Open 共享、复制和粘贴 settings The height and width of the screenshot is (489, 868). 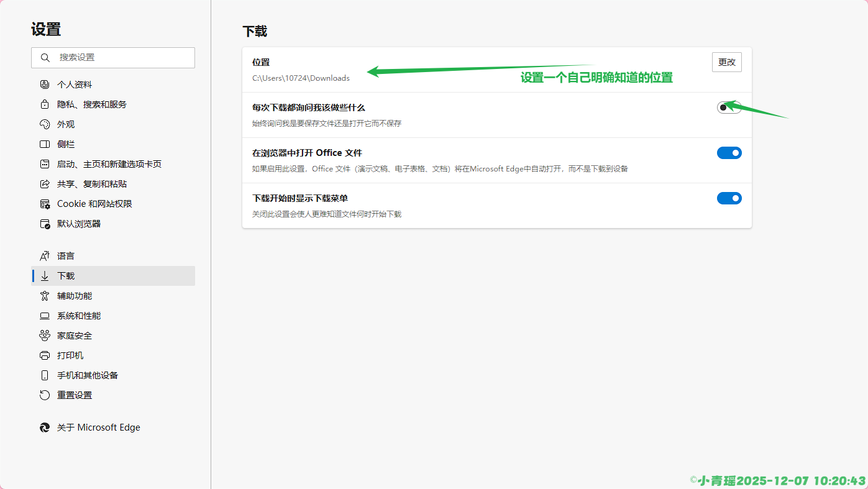click(x=113, y=184)
